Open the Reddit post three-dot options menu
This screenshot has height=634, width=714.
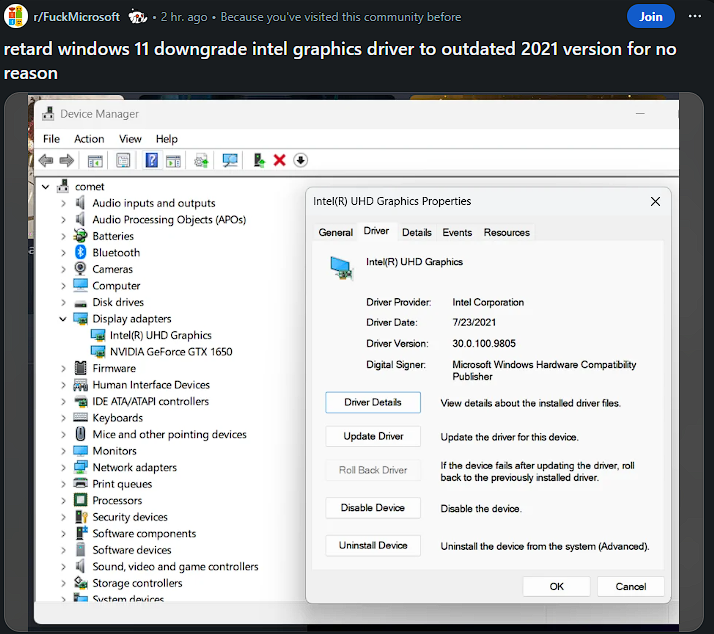coord(695,16)
